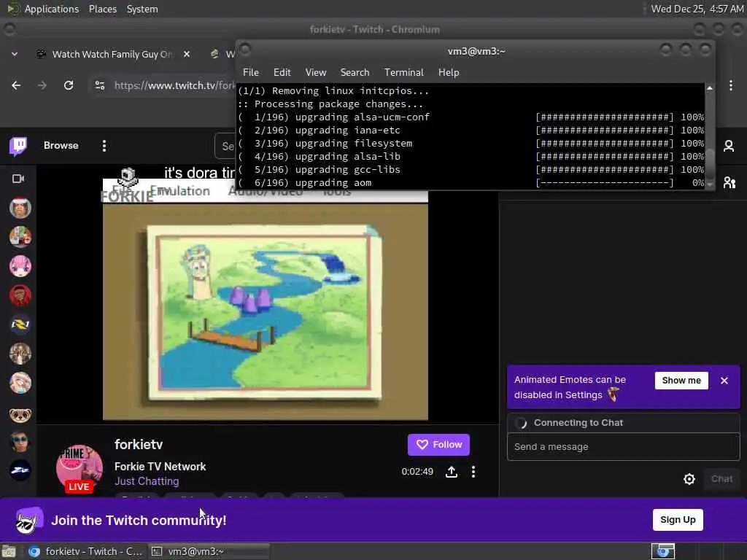The image size is (747, 560).
Task: Open Terminal File menu
Action: click(251, 72)
